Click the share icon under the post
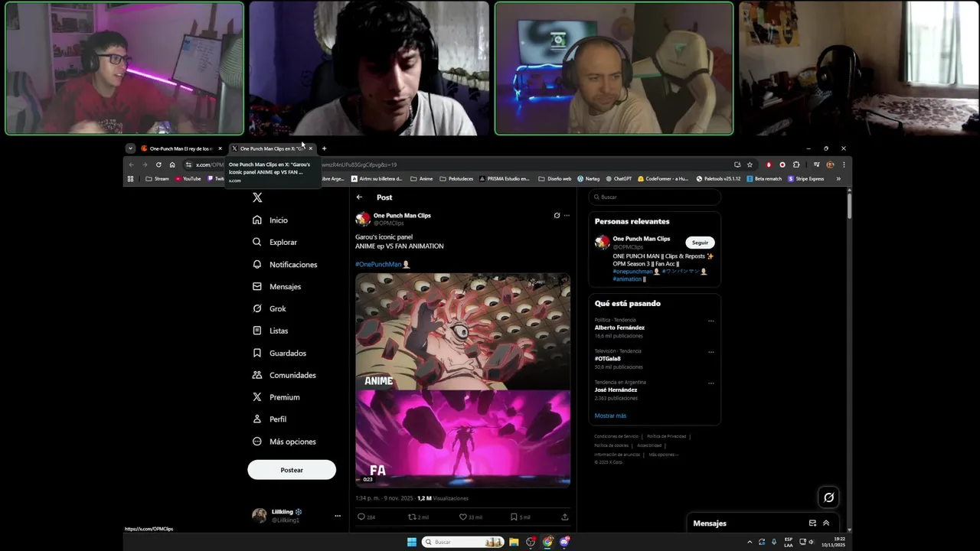Image resolution: width=980 pixels, height=551 pixels. coord(564,517)
